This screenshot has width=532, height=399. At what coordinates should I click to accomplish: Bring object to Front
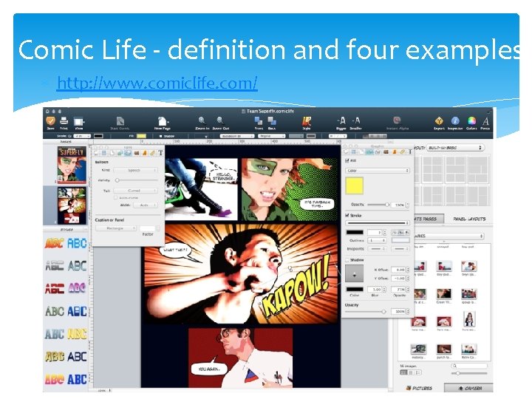[259, 121]
